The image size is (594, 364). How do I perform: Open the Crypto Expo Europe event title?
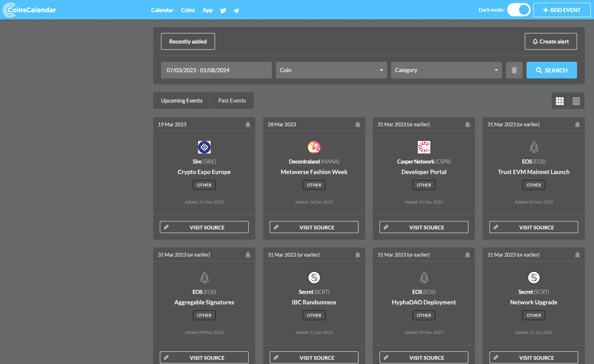click(x=204, y=172)
